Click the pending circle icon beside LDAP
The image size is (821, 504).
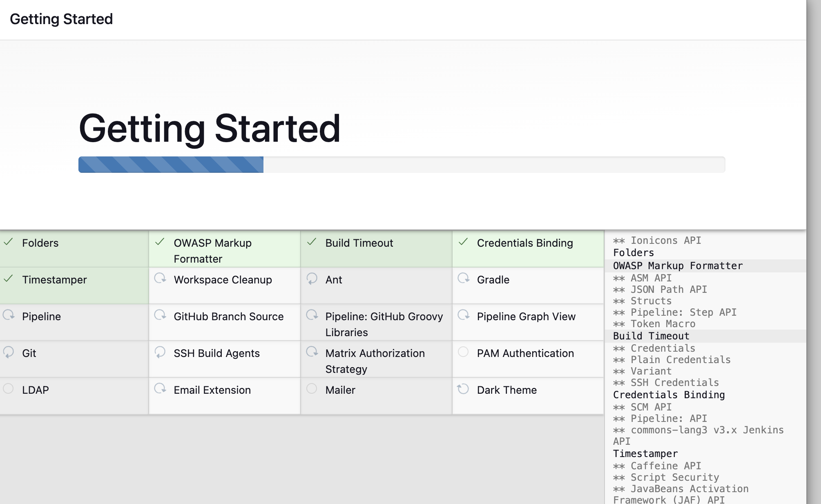click(x=8, y=388)
